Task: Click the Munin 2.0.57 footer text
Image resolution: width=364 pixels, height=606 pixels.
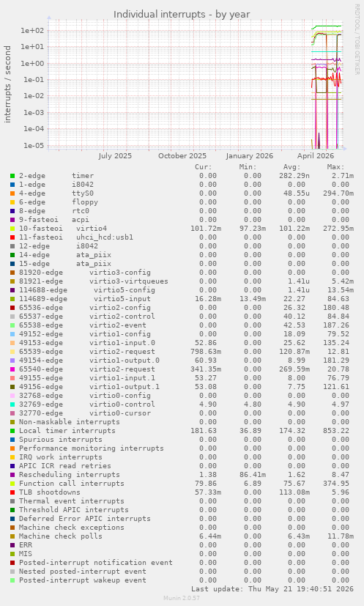Action: (x=182, y=598)
